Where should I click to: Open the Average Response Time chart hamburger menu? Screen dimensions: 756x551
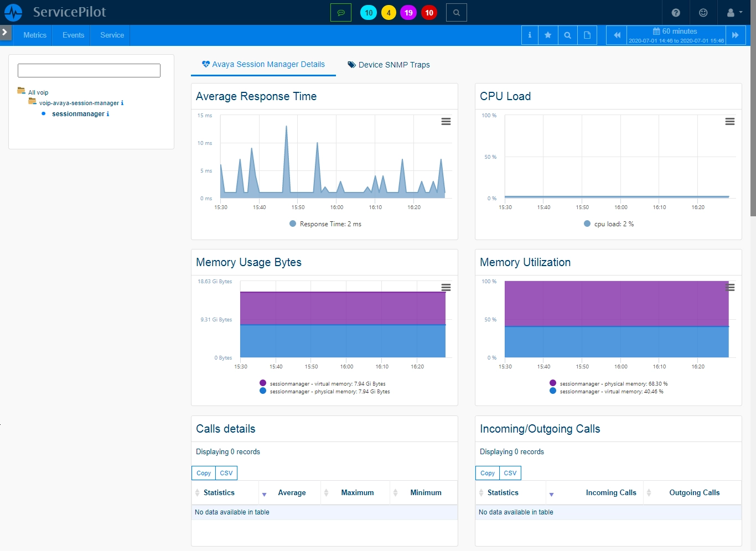[446, 121]
